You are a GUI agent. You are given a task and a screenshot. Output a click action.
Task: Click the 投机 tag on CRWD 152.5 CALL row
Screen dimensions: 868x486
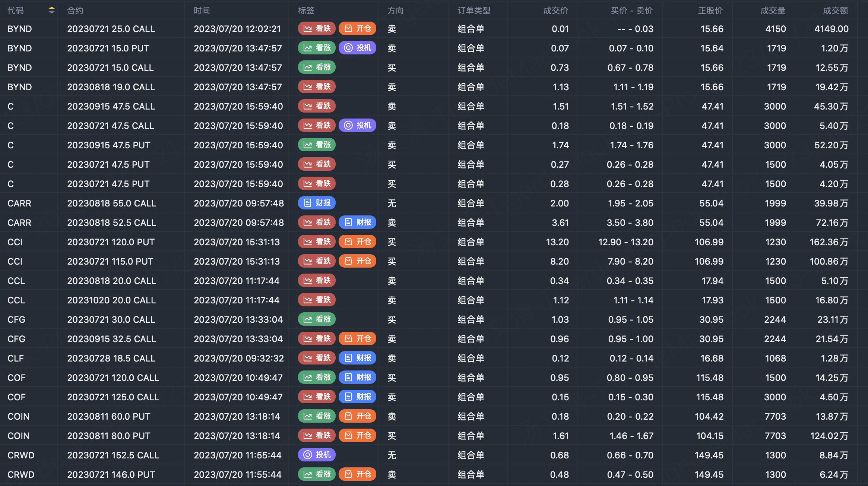[x=317, y=455]
